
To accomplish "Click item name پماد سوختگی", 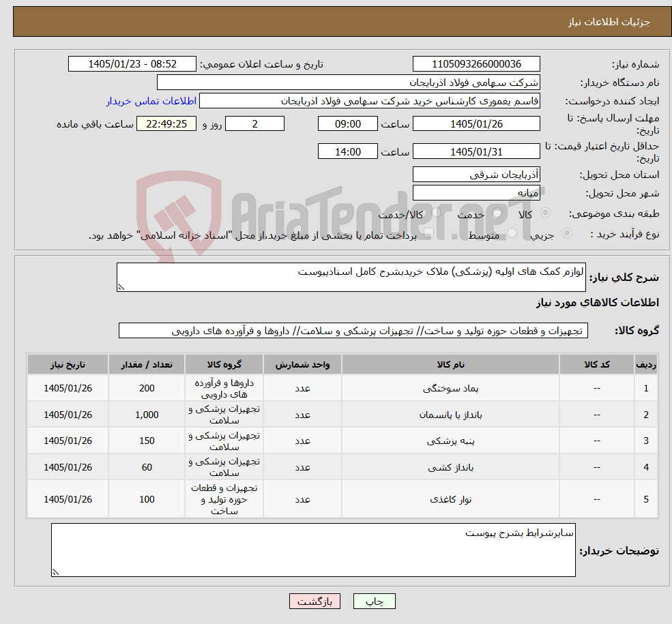I will point(450,389).
